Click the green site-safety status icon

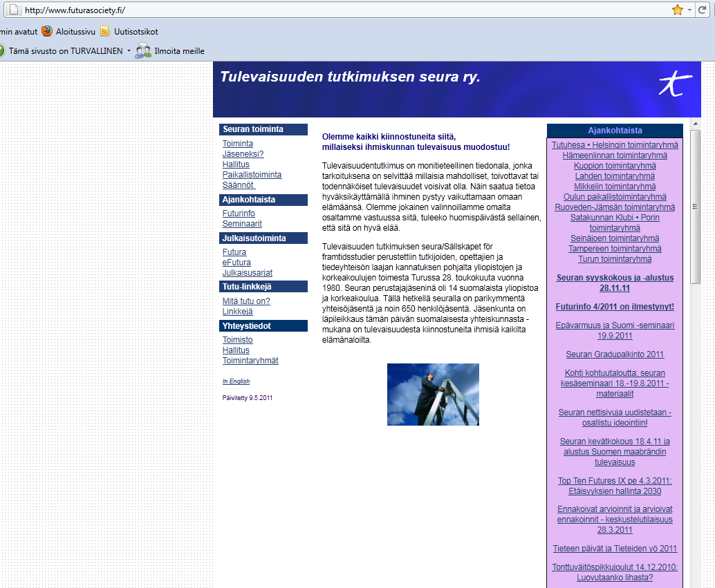point(1,50)
